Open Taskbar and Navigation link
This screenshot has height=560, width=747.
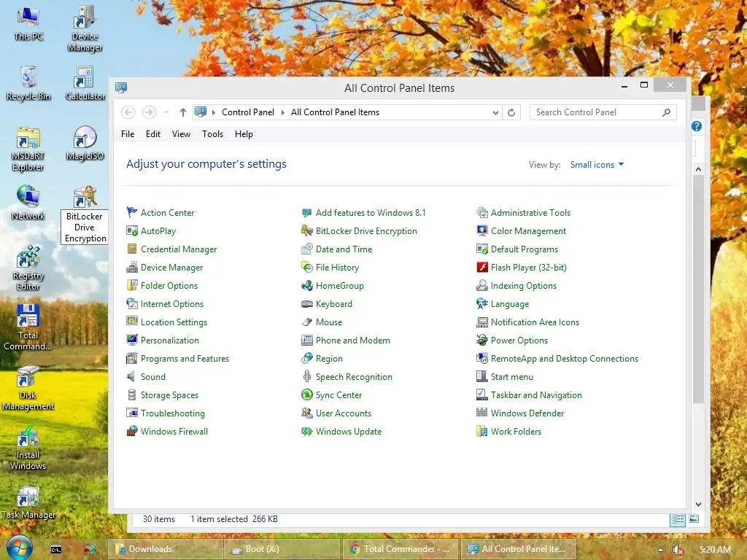point(536,395)
